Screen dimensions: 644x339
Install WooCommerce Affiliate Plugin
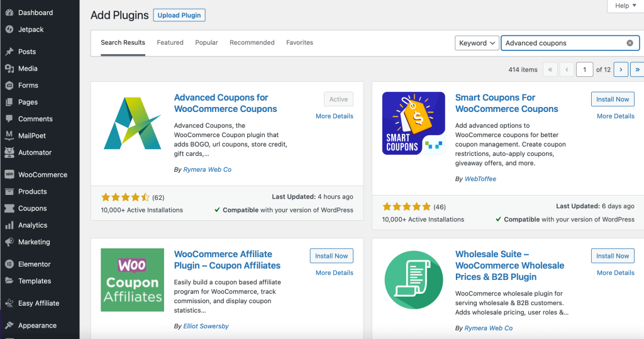click(x=331, y=256)
